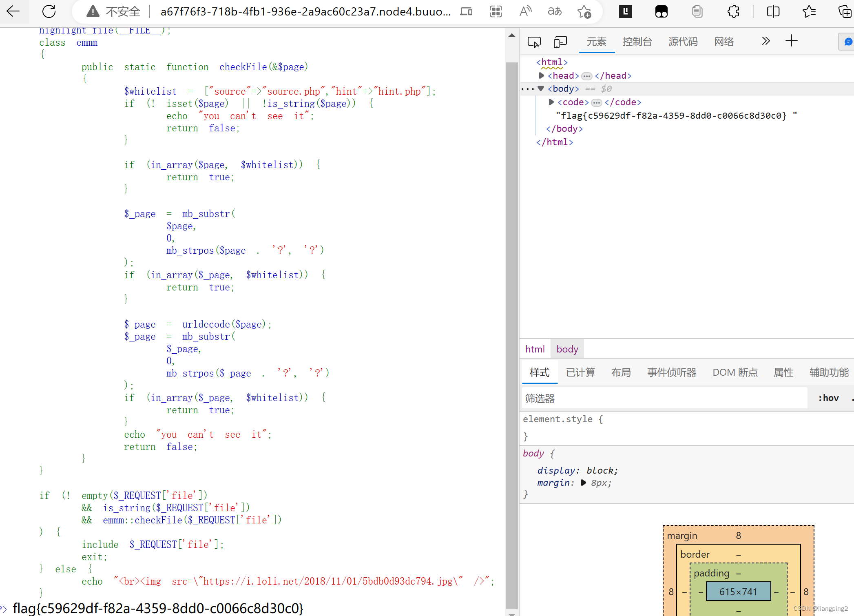
Task: Switch to the 元素 tab
Action: pos(595,41)
